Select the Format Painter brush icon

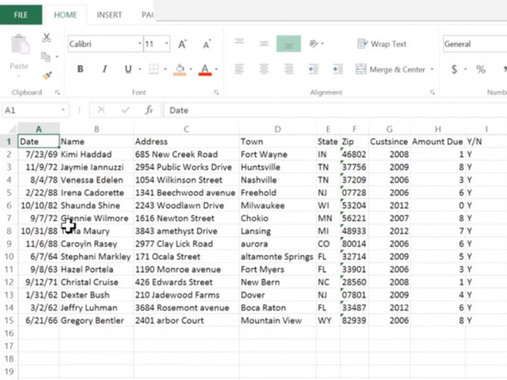(47, 76)
